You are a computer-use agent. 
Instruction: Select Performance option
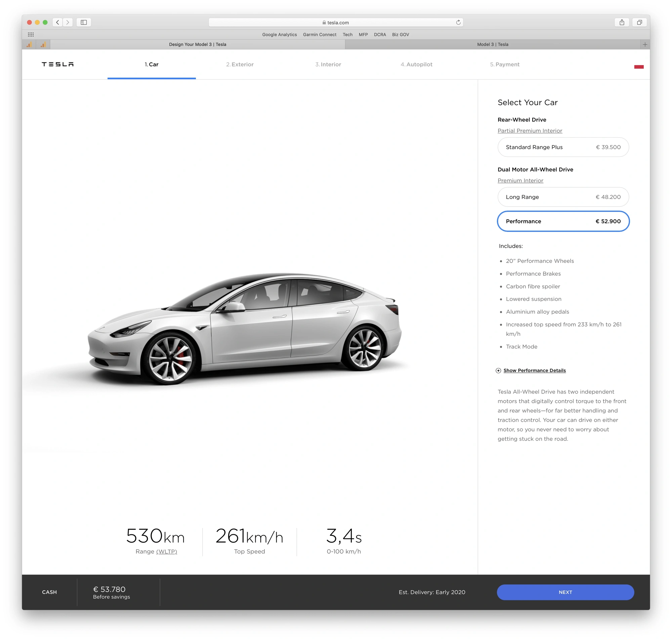point(563,221)
